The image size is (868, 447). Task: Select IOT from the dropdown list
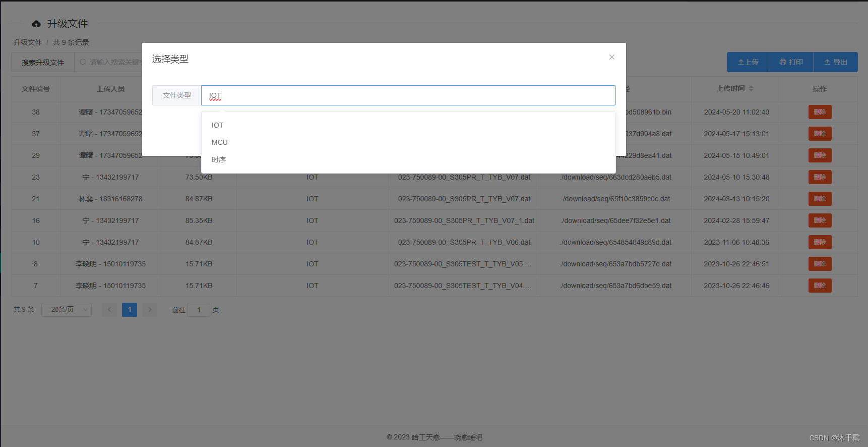coord(408,125)
